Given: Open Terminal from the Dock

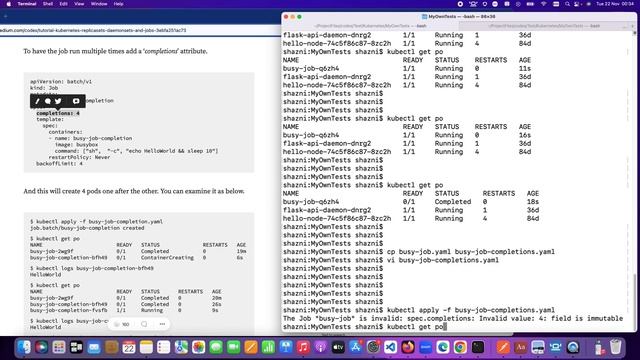Looking at the screenshot, I should coord(478,347).
